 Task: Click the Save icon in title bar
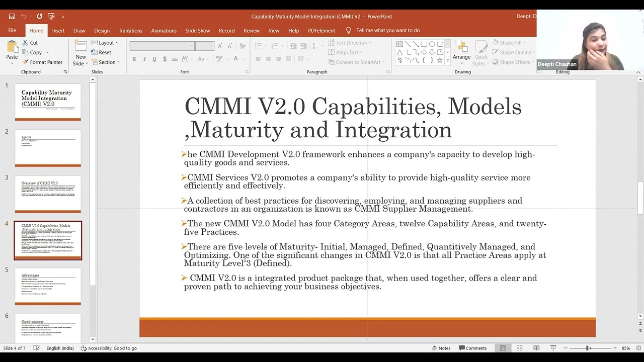tap(12, 16)
